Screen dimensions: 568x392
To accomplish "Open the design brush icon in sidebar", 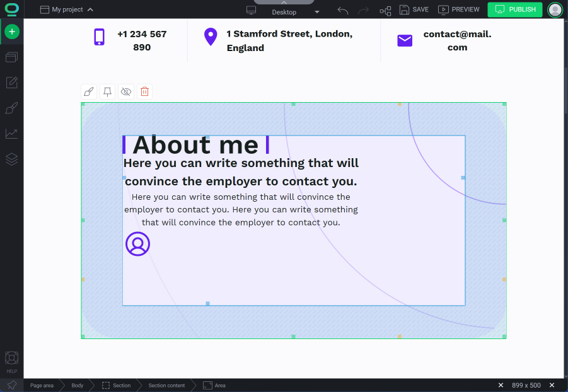I will tap(11, 108).
